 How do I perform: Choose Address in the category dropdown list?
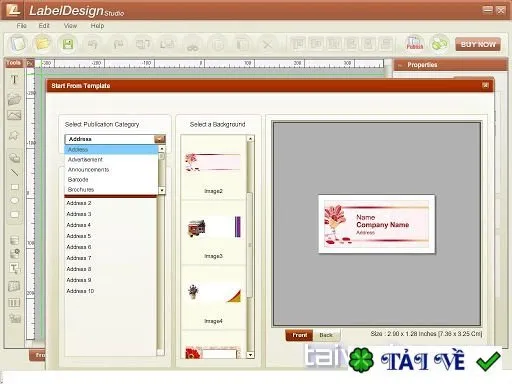(x=111, y=150)
